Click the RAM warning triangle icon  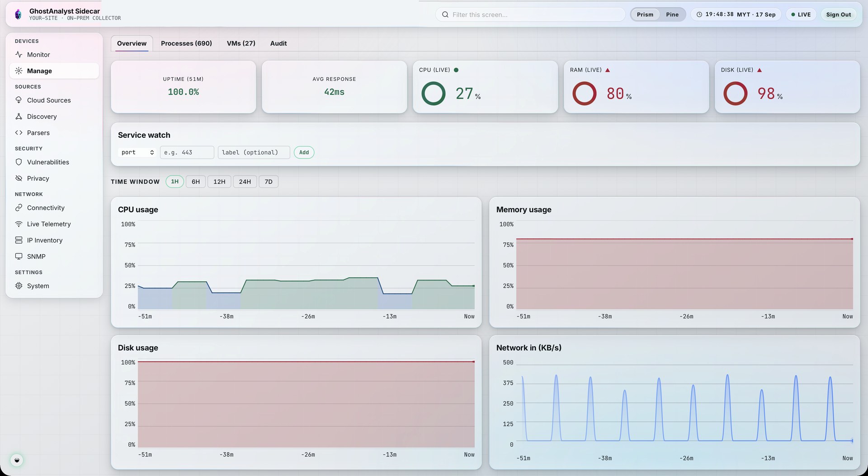(608, 70)
